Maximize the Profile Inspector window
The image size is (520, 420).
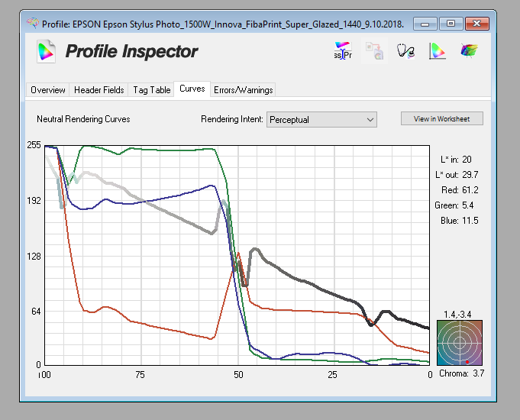451,24
